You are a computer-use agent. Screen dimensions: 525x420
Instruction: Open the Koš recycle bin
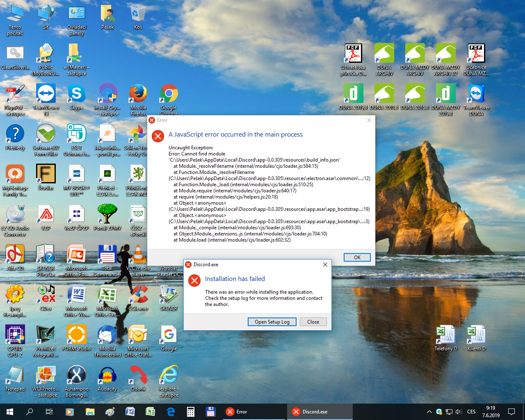138,14
